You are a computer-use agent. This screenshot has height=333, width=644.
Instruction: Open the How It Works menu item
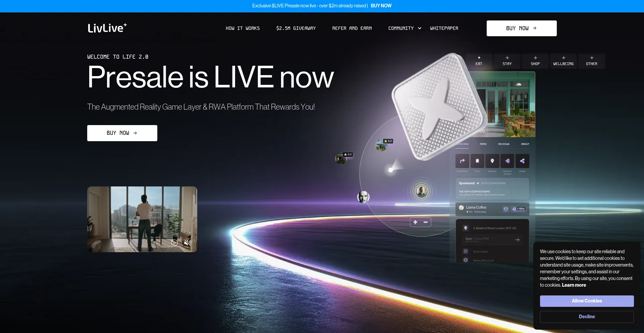[243, 28]
